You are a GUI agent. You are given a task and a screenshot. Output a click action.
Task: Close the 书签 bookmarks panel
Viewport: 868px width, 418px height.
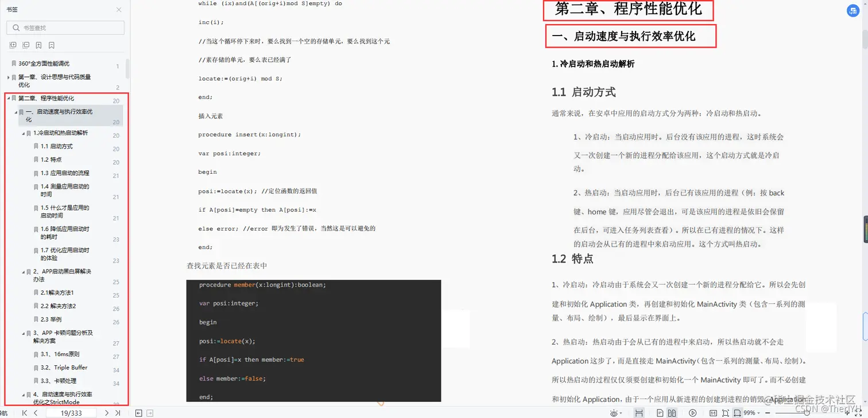(119, 10)
